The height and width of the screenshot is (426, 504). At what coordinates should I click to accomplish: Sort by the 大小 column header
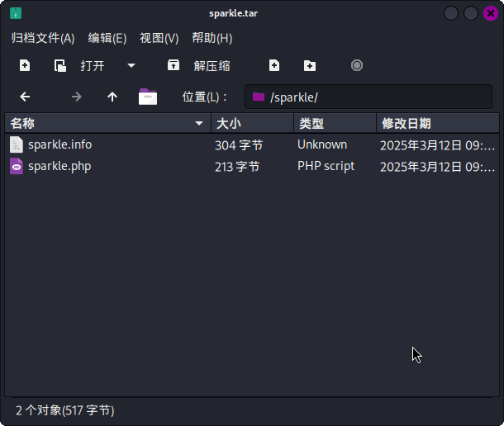coord(252,123)
